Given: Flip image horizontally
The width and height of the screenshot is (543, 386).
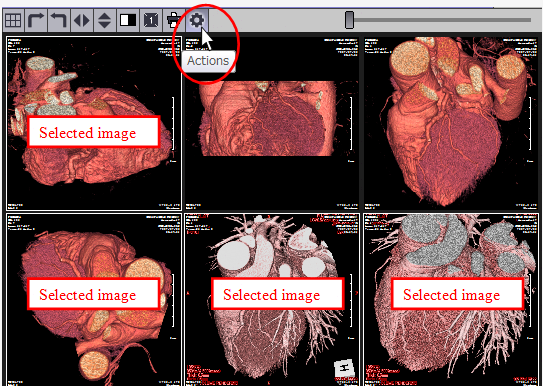Looking at the screenshot, I should 82,20.
